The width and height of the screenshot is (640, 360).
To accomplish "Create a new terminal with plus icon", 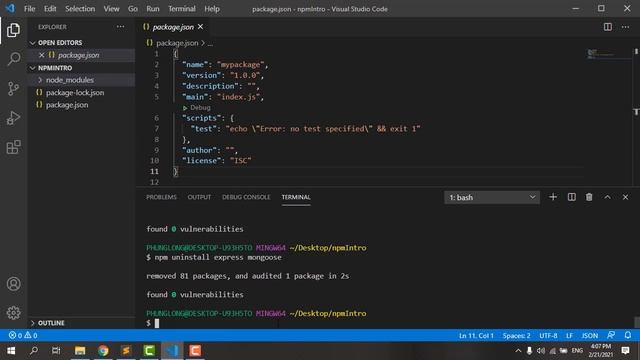I will coord(553,197).
